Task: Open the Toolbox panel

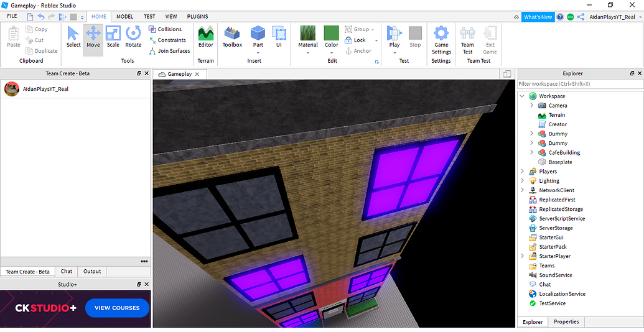Action: (x=233, y=37)
